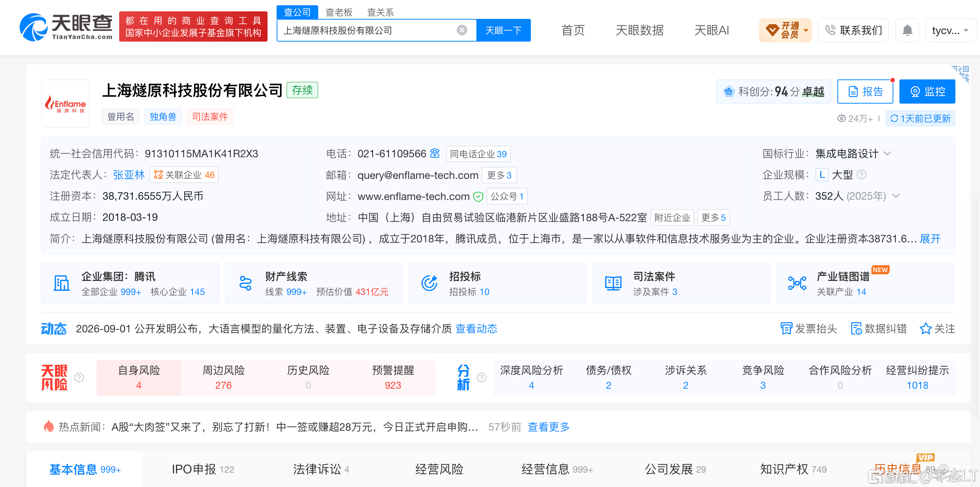Image resolution: width=980 pixels, height=487 pixels.
Task: Click the 天眼风险 question mark icon
Action: (x=79, y=377)
